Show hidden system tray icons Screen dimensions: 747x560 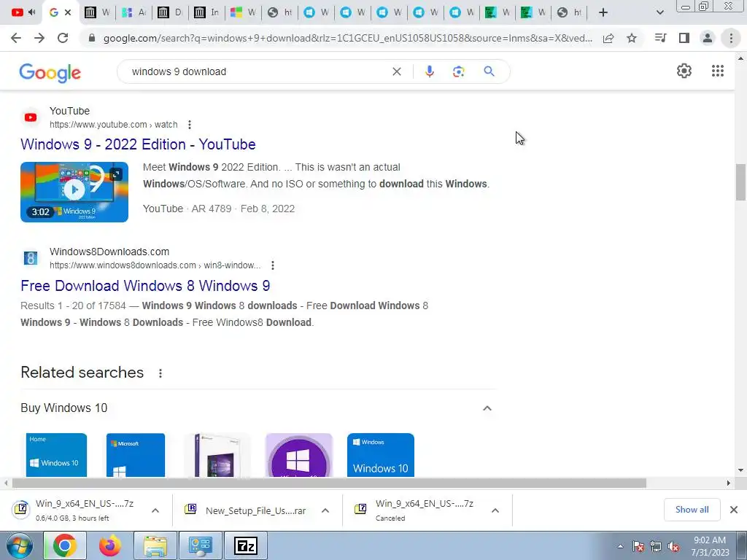[x=620, y=547]
